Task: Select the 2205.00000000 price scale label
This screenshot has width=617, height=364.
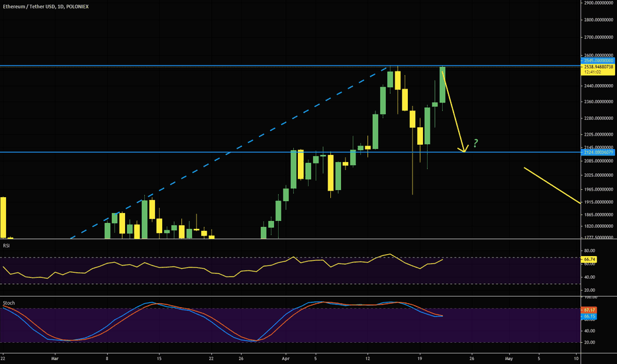Action: tap(598, 134)
